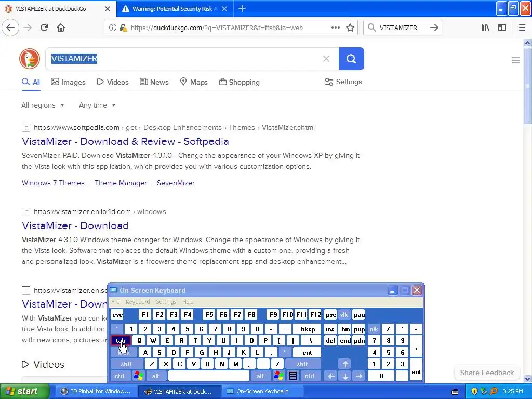
Task: Open VistaMizer Softpedia download result
Action: coord(125,141)
